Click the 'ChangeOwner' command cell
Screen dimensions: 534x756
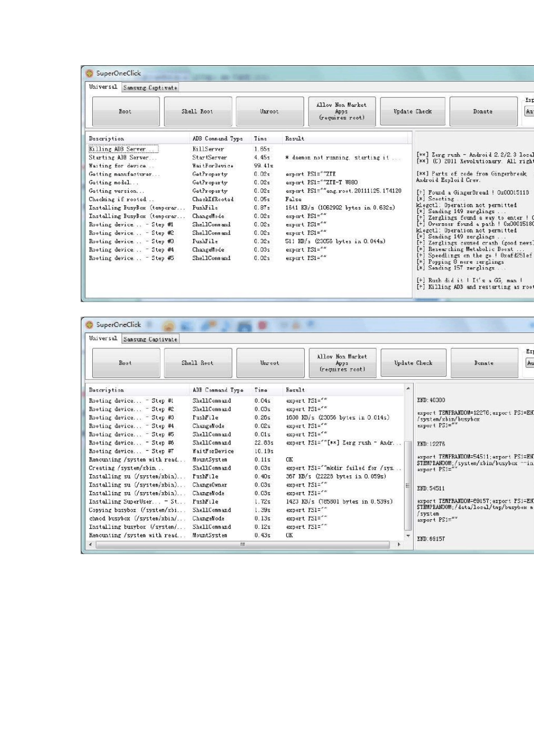[210, 485]
